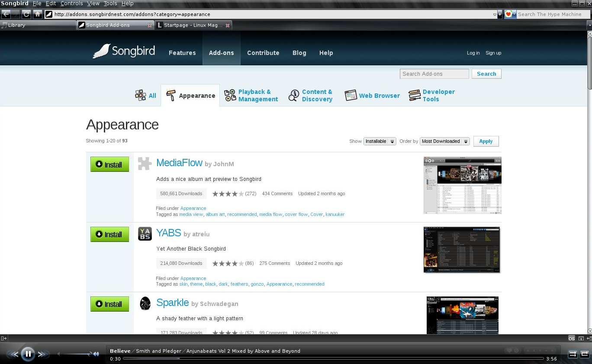Switch to the Library tab
Viewport: 592px width, 364px height.
pos(38,26)
